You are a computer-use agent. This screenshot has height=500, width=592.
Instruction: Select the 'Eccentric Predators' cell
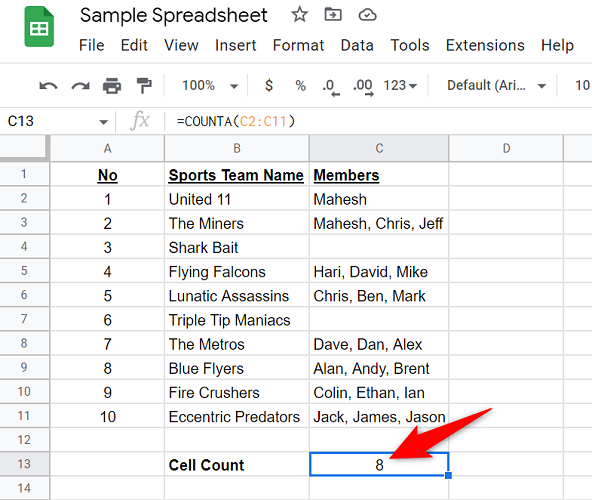point(237,416)
